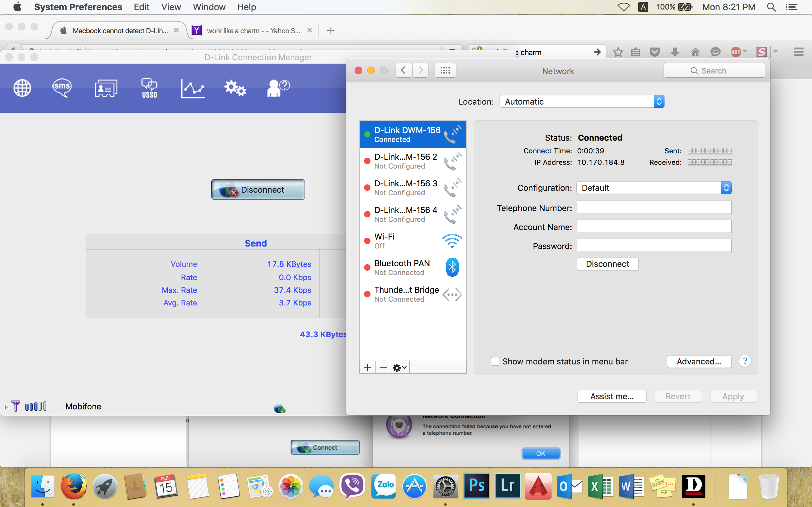Image resolution: width=812 pixels, height=507 pixels.
Task: Open App Store from the Dock
Action: point(414,486)
